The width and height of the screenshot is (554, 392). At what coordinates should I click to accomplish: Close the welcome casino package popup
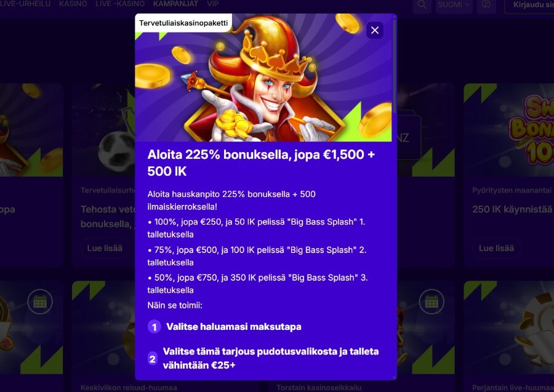(x=375, y=30)
